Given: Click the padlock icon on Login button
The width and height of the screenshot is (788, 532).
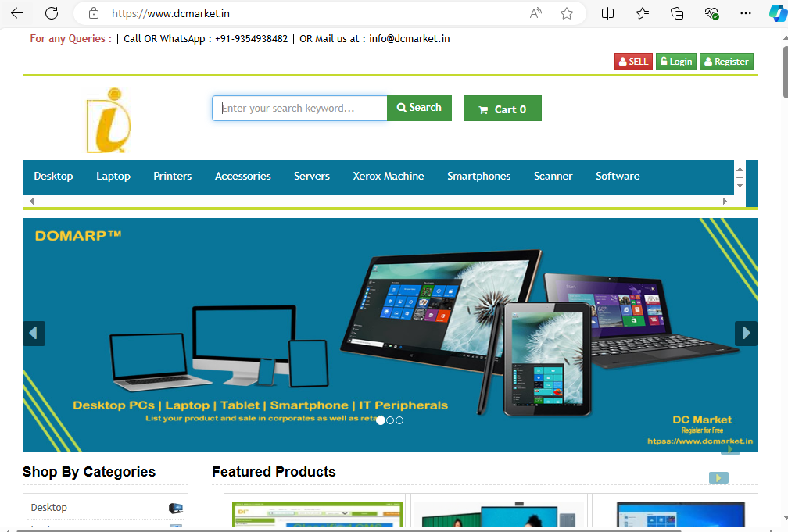Looking at the screenshot, I should [x=663, y=61].
